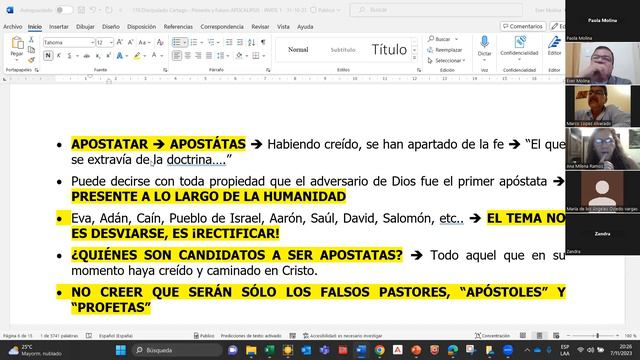The width and height of the screenshot is (640, 360).
Task: Toggle the bullet list button
Action: point(176,42)
